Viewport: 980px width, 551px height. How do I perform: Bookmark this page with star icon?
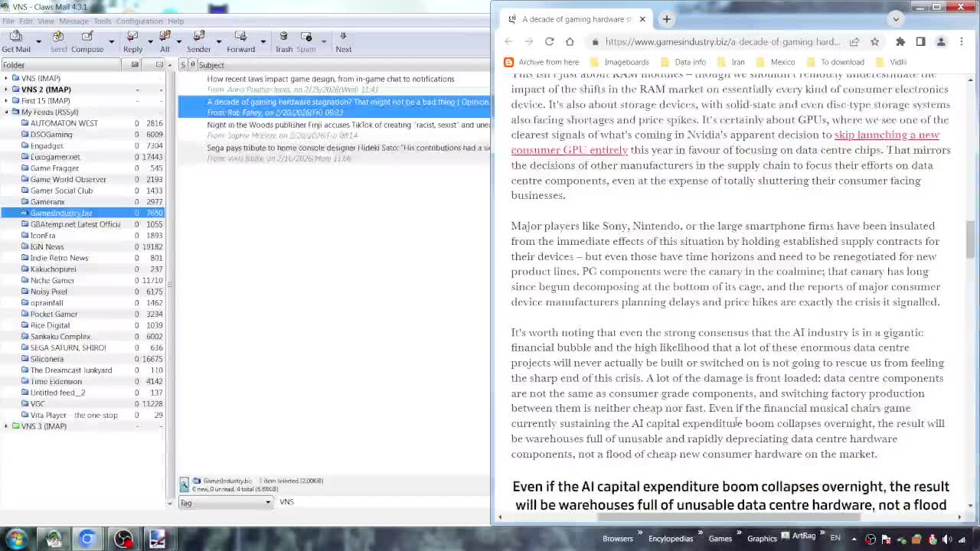[x=874, y=41]
